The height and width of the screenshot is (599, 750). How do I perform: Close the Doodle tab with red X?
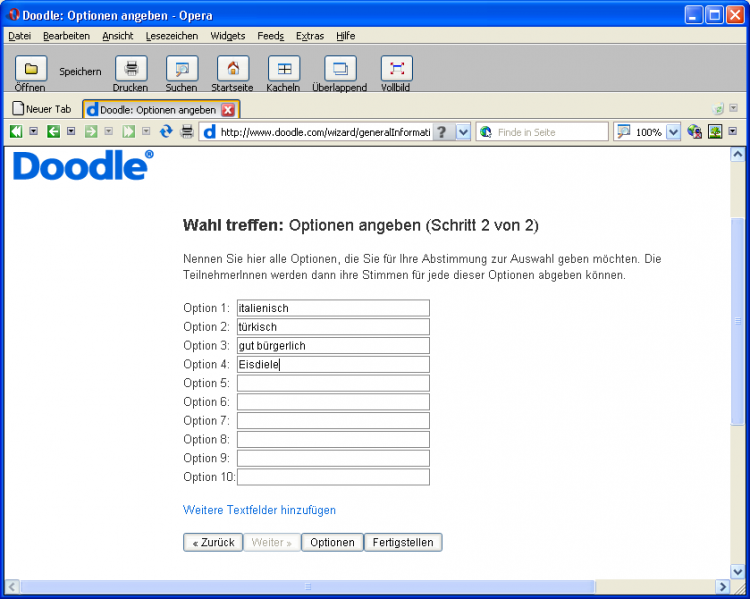pyautogui.click(x=228, y=110)
